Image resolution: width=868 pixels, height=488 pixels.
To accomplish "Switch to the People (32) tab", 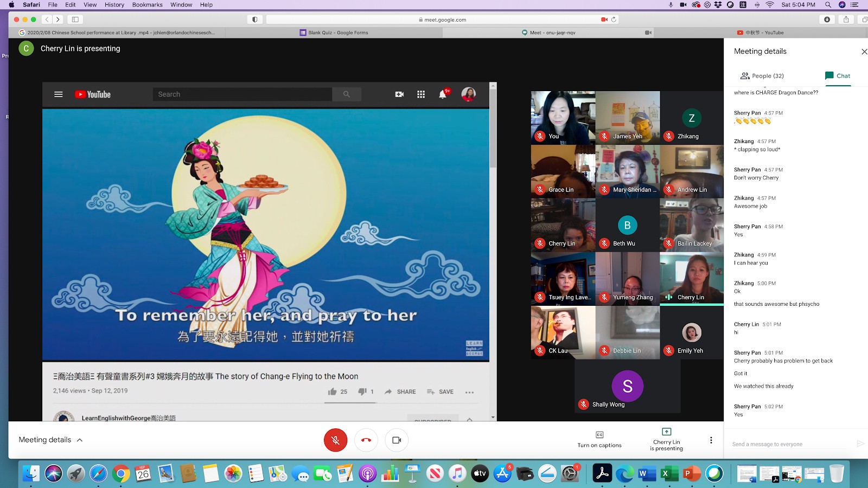I will click(x=762, y=76).
